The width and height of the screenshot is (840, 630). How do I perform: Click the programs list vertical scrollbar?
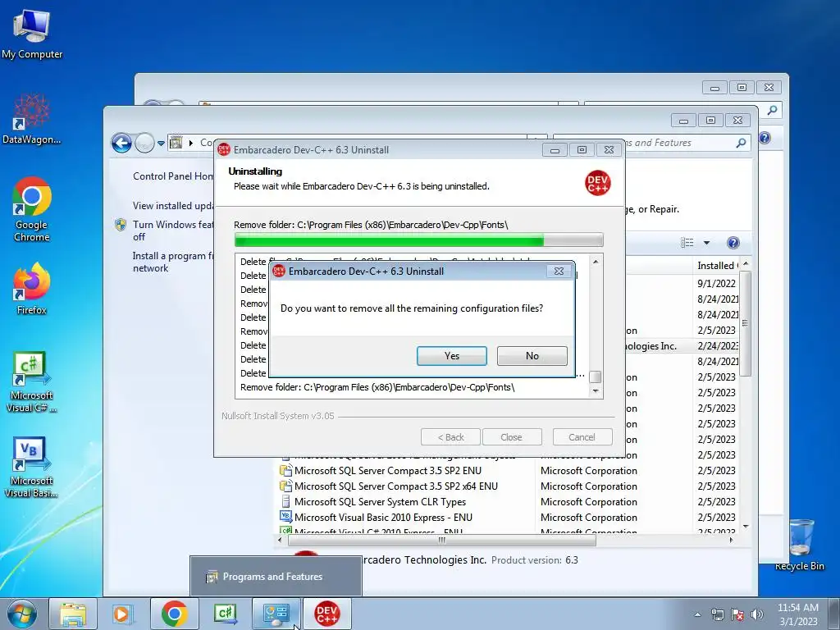click(745, 323)
